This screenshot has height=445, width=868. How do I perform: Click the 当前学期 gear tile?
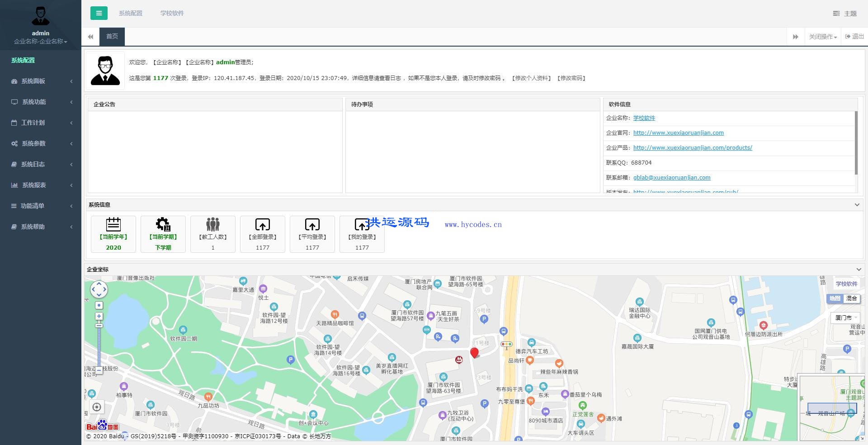[163, 234]
